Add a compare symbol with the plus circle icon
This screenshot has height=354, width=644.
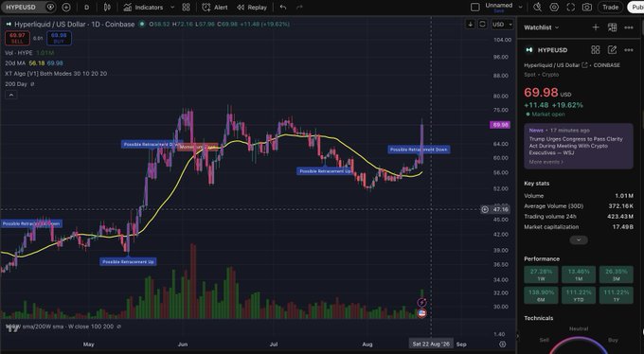pyautogui.click(x=66, y=7)
